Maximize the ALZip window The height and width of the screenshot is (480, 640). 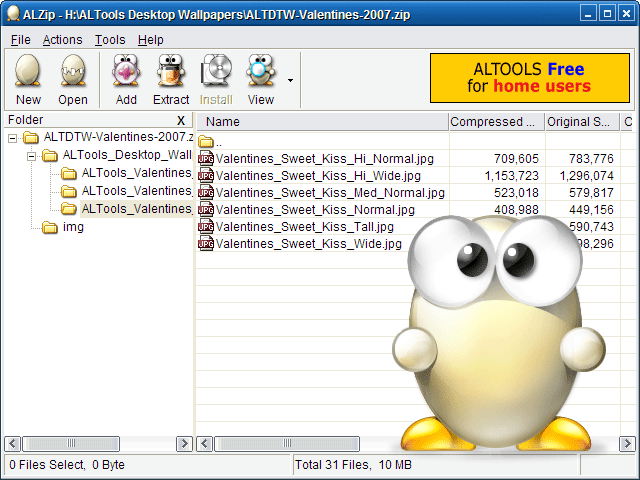click(607, 13)
